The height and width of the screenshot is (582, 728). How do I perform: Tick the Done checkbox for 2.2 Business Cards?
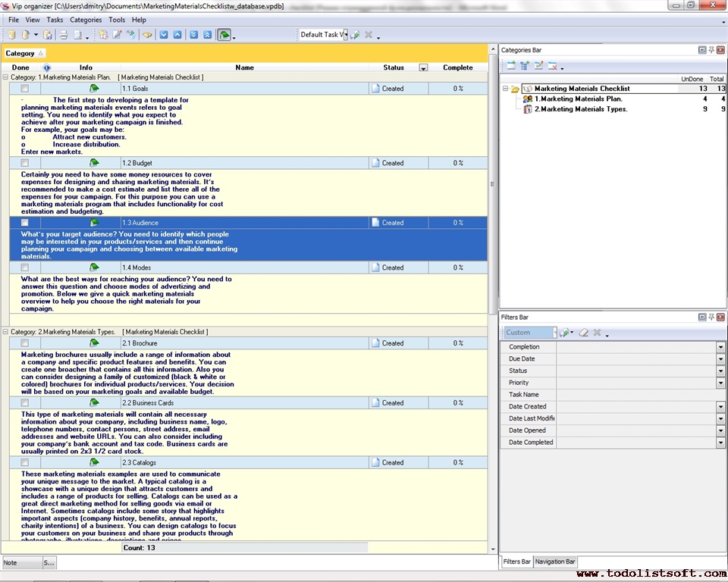tap(25, 403)
